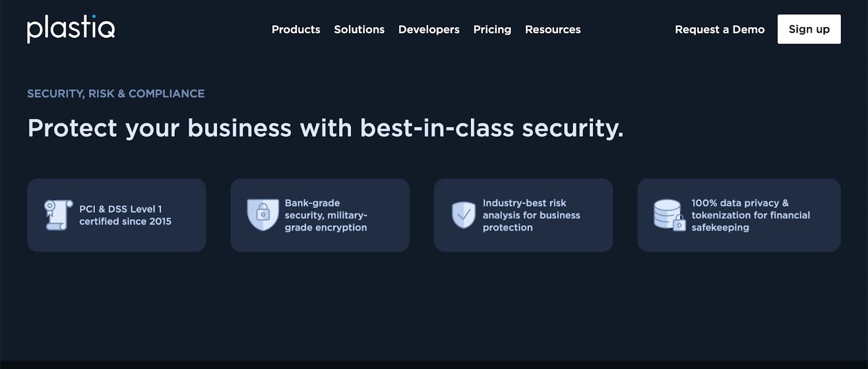Screen dimensions: 868x369
Task: Click the plastiq logo
Action: (x=71, y=30)
